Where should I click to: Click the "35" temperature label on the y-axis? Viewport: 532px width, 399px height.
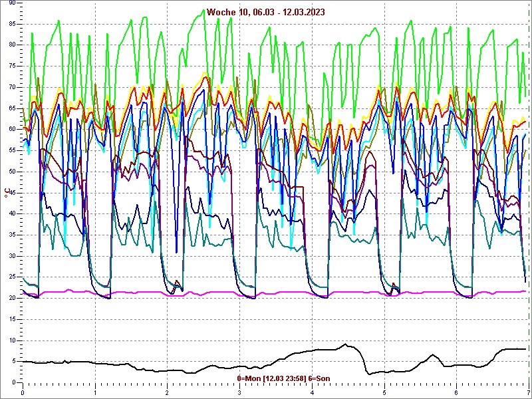(x=12, y=235)
